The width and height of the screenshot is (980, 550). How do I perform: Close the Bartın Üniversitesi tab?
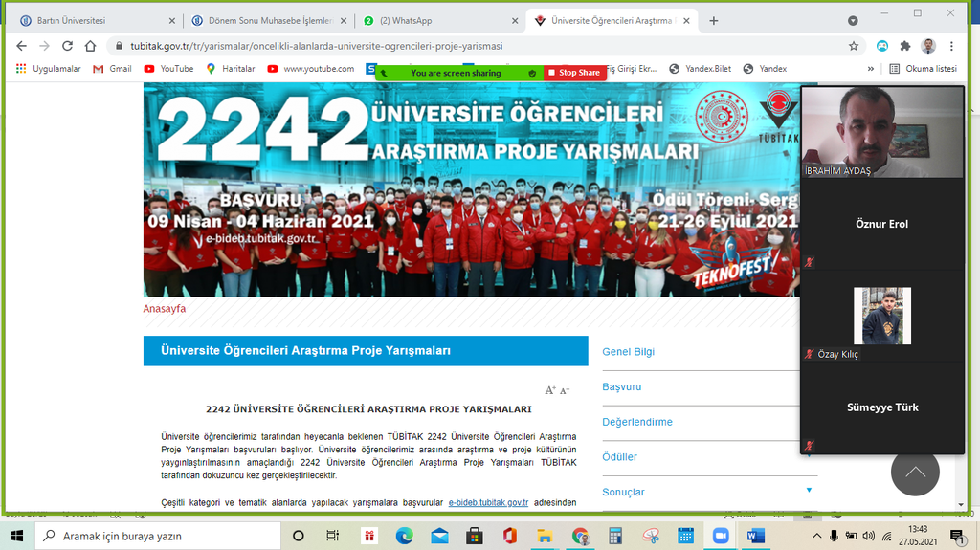[172, 21]
